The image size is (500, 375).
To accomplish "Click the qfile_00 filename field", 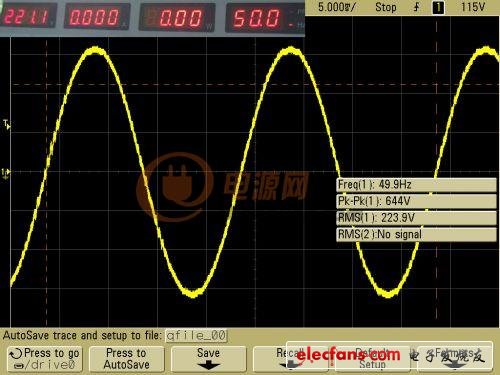I will tap(196, 336).
